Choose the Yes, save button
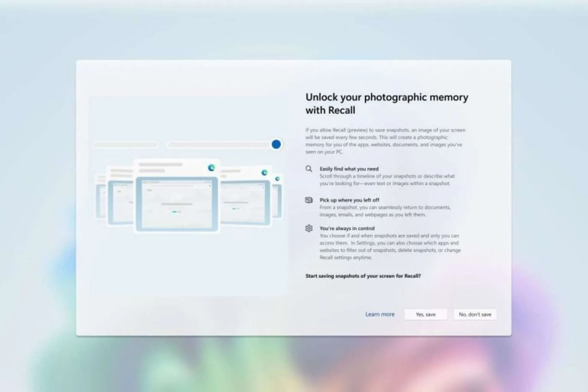Viewport: 588px width, 392px height. [426, 314]
